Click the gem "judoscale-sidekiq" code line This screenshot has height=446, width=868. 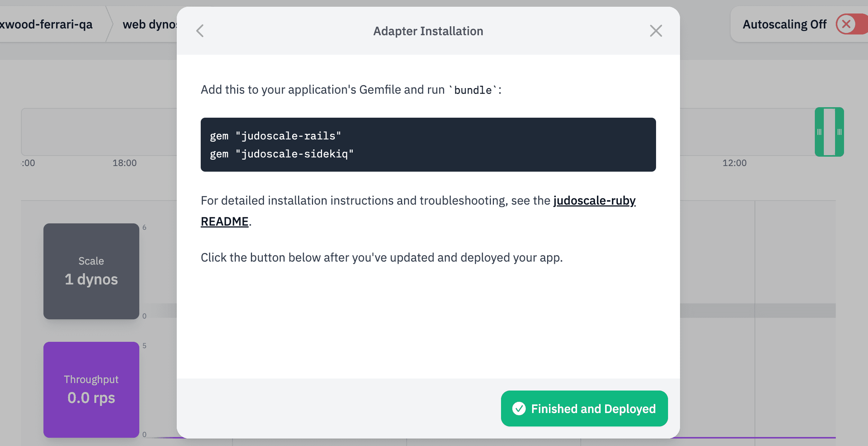282,154
